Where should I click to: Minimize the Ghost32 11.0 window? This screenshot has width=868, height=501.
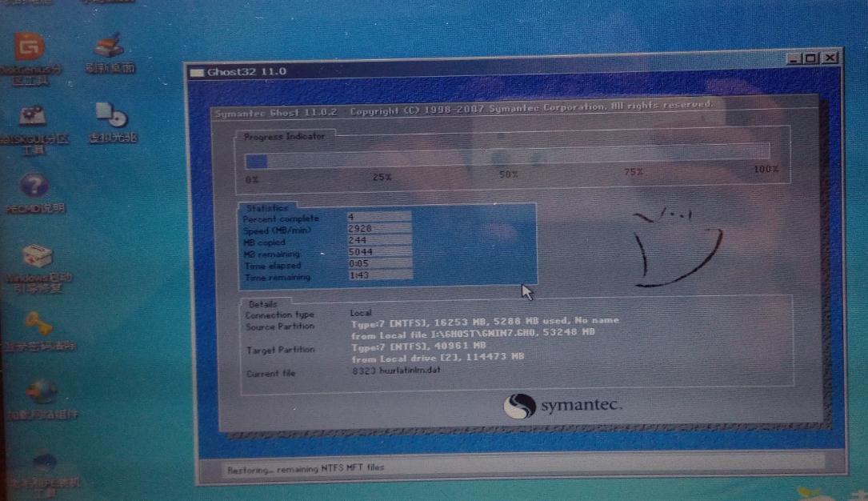click(x=794, y=58)
